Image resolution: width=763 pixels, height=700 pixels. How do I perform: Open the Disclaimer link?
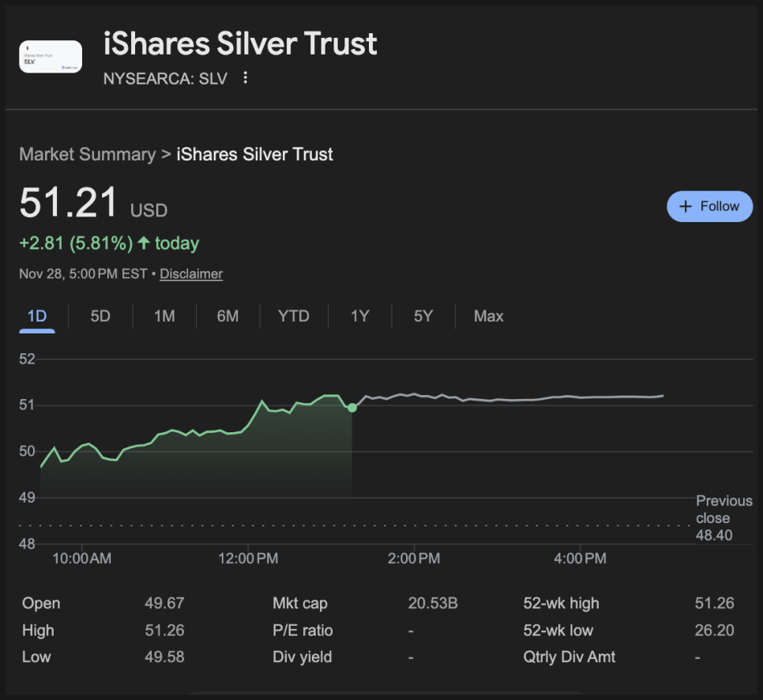coord(191,274)
